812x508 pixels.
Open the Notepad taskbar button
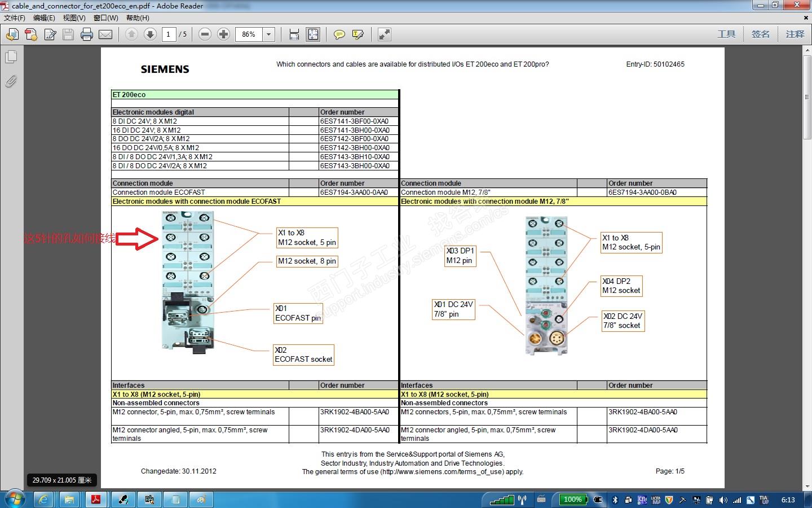point(175,500)
